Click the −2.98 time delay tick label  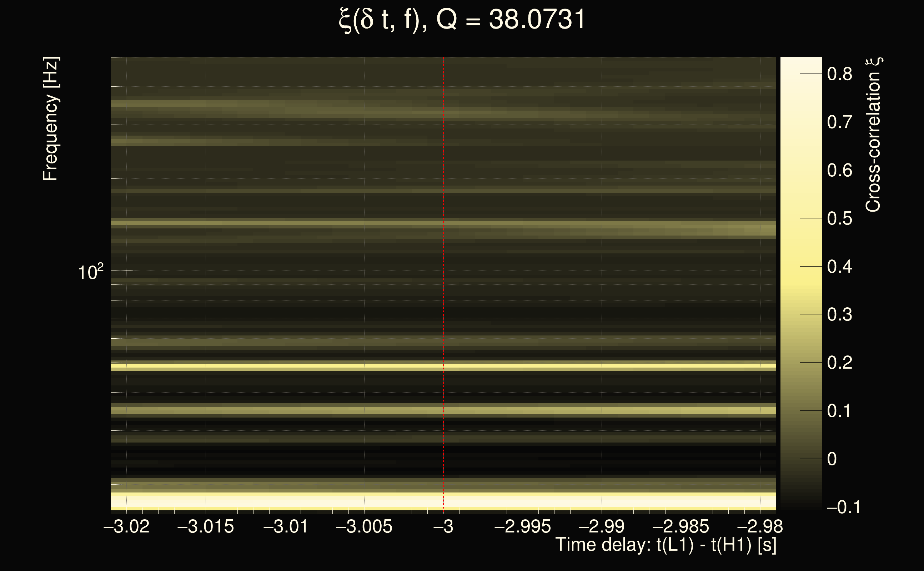click(760, 526)
